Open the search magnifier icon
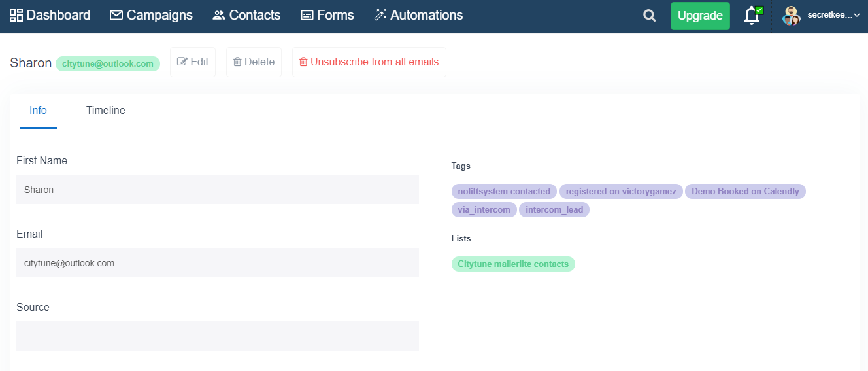 pos(649,16)
